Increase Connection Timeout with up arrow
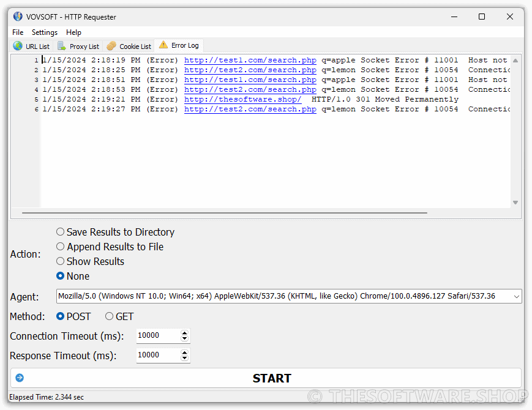 click(184, 333)
